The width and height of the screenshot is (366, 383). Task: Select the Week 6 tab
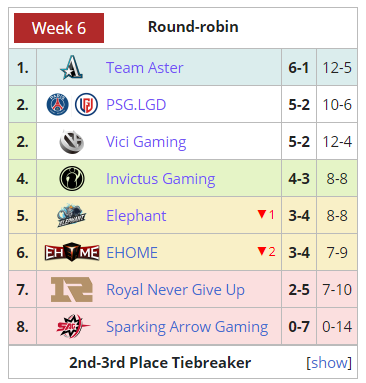[59, 28]
